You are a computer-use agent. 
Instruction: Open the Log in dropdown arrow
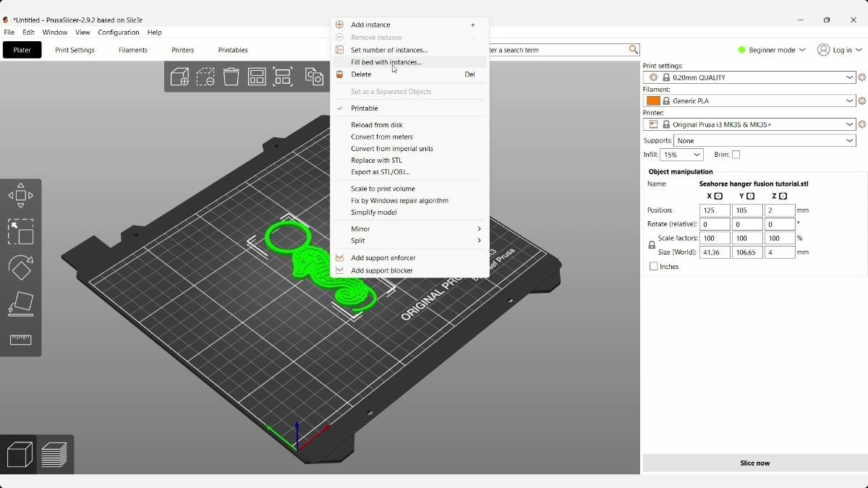point(859,50)
